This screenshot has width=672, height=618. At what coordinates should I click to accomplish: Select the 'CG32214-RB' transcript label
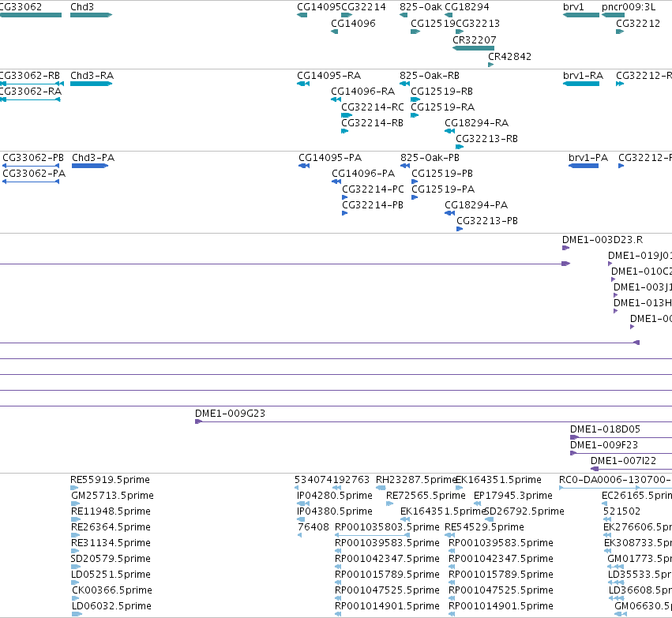pos(373,123)
